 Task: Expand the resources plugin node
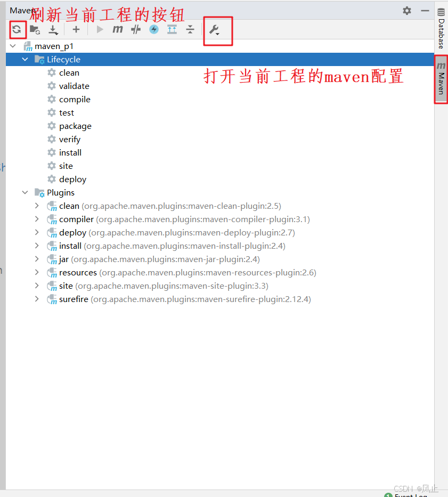[37, 272]
